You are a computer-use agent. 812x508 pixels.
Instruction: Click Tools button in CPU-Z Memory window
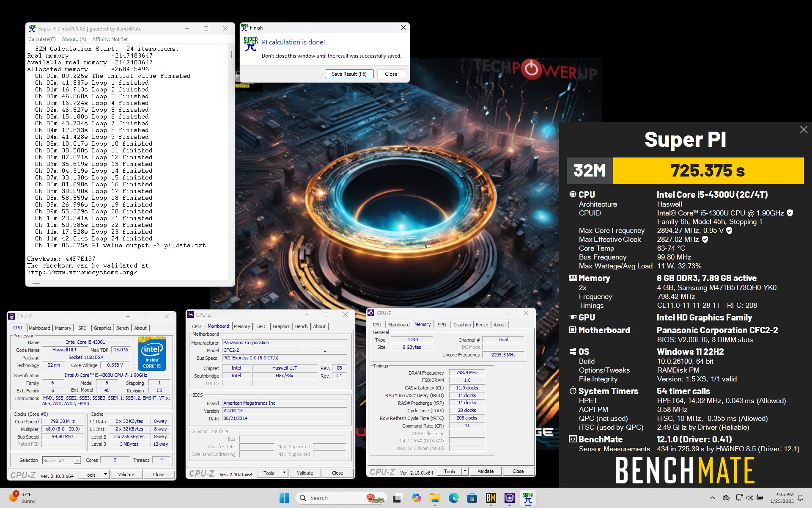coord(450,471)
